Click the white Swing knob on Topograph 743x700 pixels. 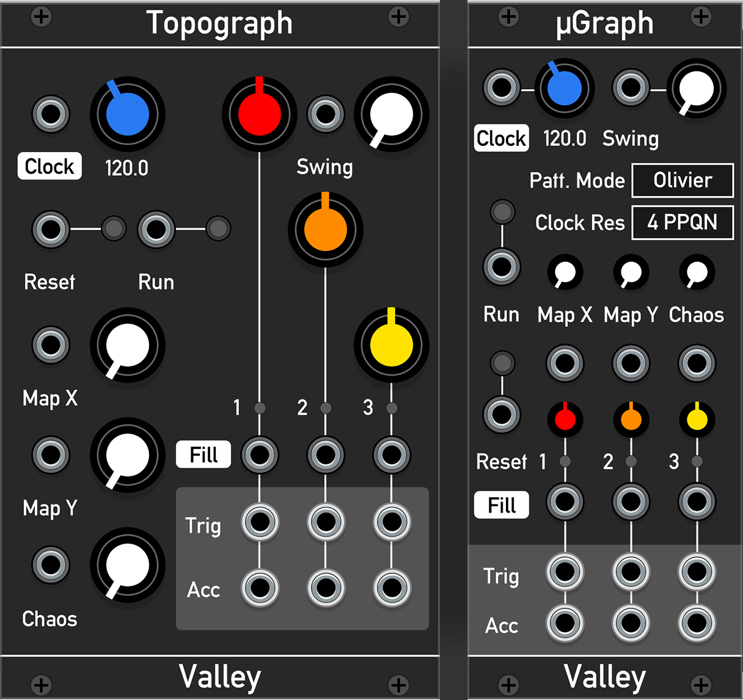click(390, 114)
